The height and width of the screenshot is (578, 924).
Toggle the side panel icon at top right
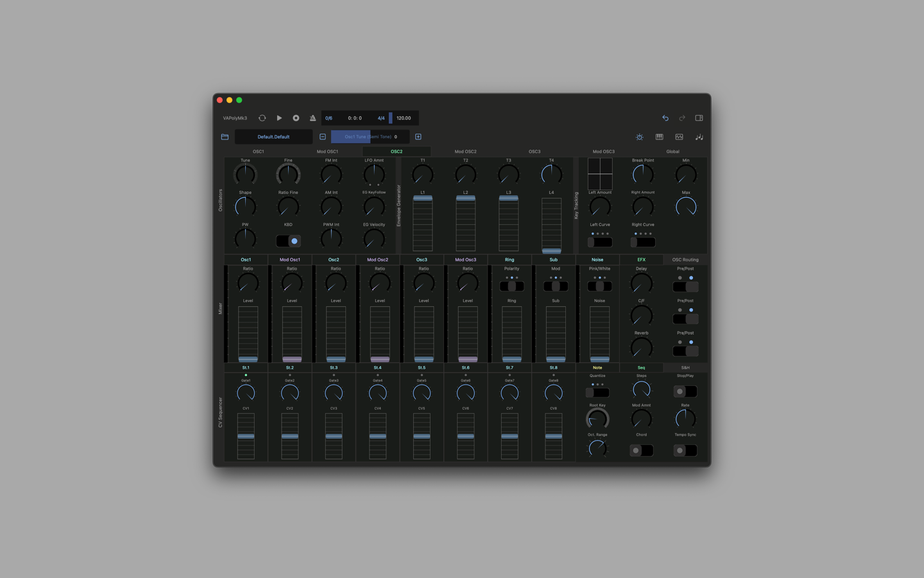coord(699,118)
